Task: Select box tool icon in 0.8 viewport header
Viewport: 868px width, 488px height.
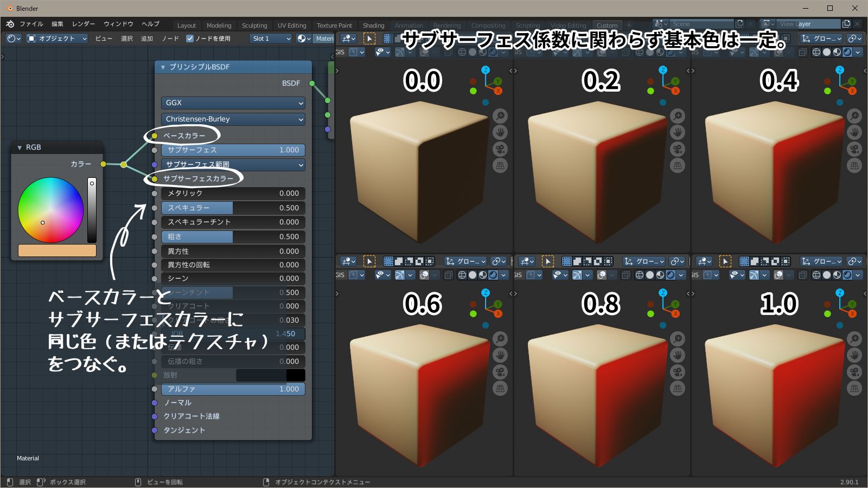Action: 547,261
